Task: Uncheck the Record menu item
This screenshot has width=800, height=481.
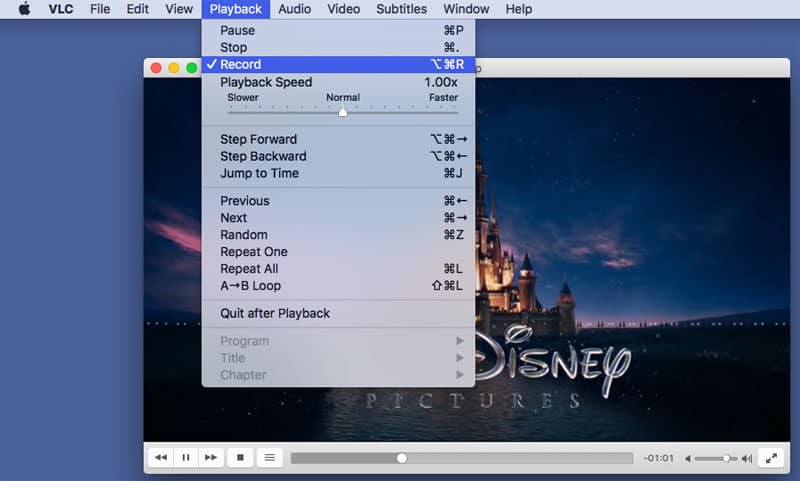Action: coord(338,64)
